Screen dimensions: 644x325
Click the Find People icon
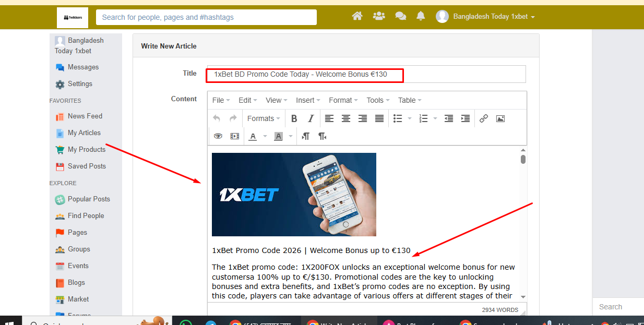[60, 216]
